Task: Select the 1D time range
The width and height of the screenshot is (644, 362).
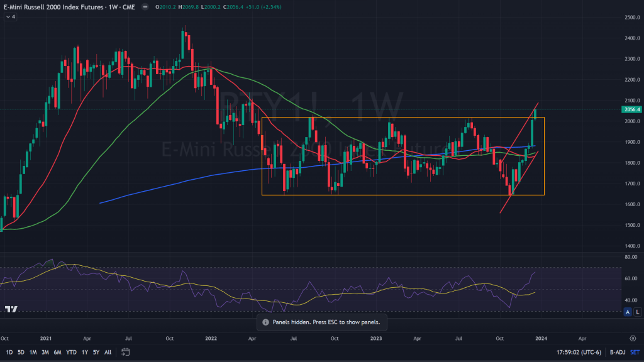Action: [9, 352]
